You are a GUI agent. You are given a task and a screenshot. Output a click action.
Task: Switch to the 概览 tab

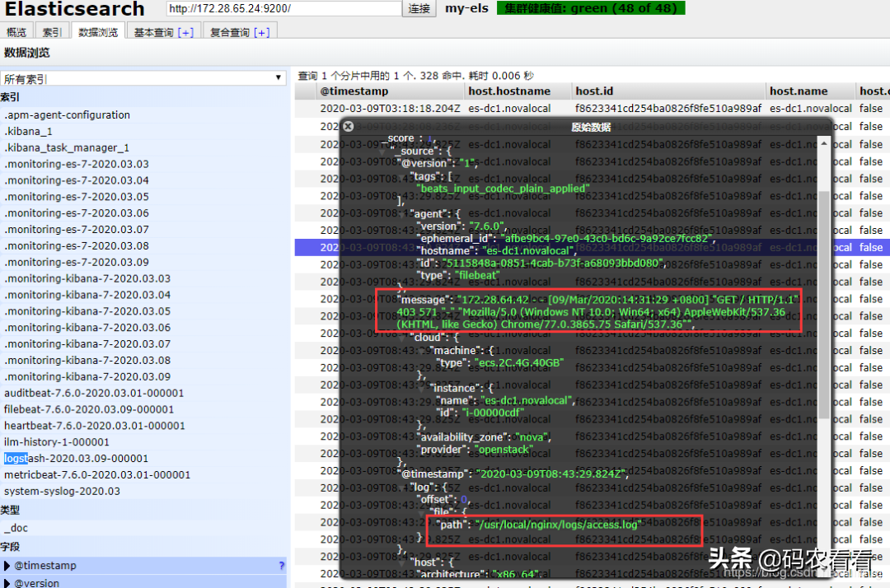[x=16, y=32]
